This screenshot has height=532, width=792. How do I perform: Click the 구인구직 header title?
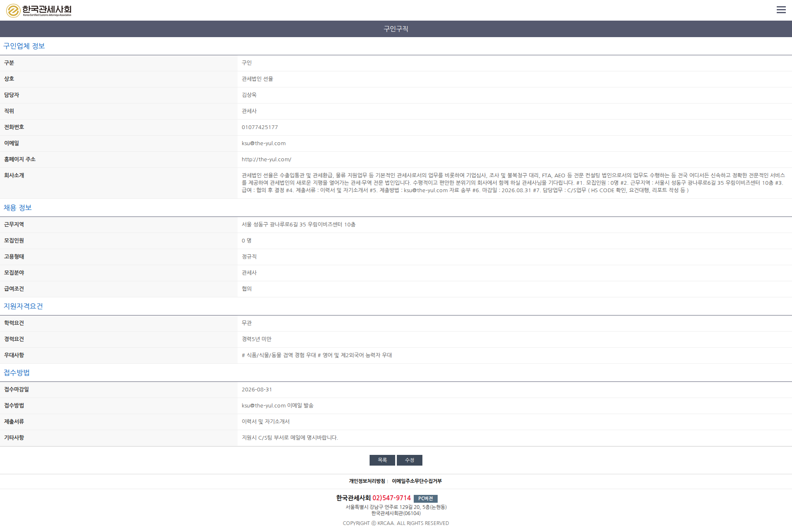click(396, 29)
